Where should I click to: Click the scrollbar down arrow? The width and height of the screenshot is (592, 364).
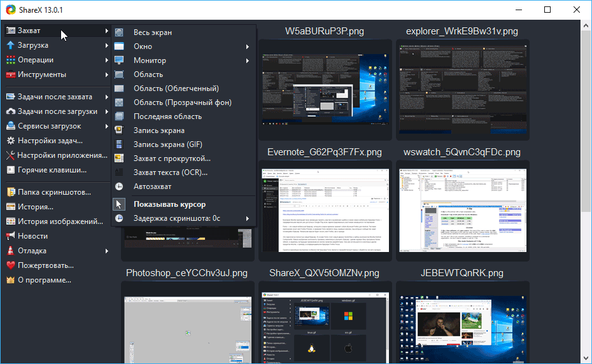point(586,358)
